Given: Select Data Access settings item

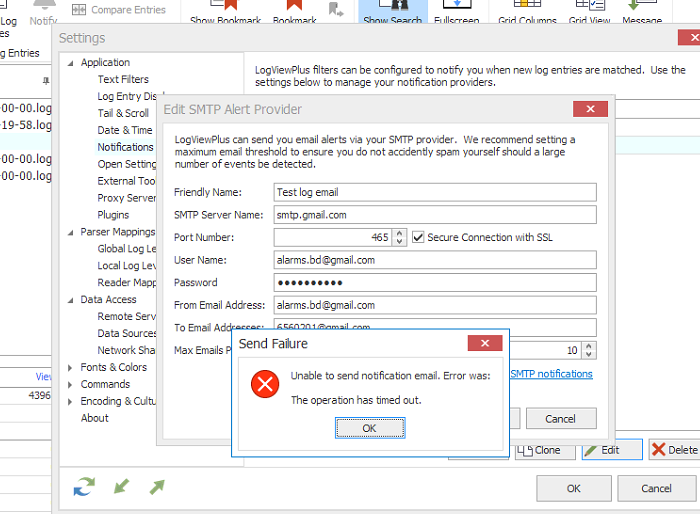Looking at the screenshot, I should [x=108, y=300].
